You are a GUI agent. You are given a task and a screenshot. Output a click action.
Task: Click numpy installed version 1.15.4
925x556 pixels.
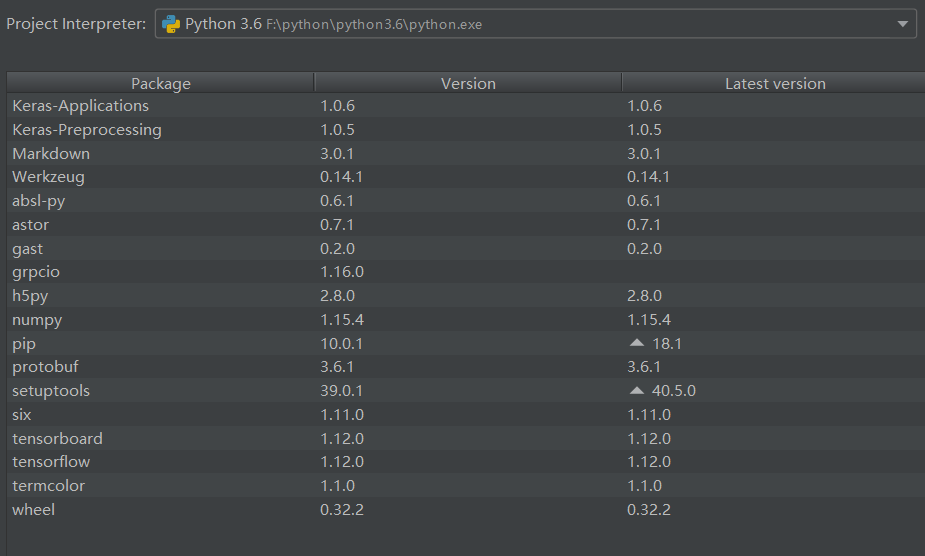tap(342, 319)
